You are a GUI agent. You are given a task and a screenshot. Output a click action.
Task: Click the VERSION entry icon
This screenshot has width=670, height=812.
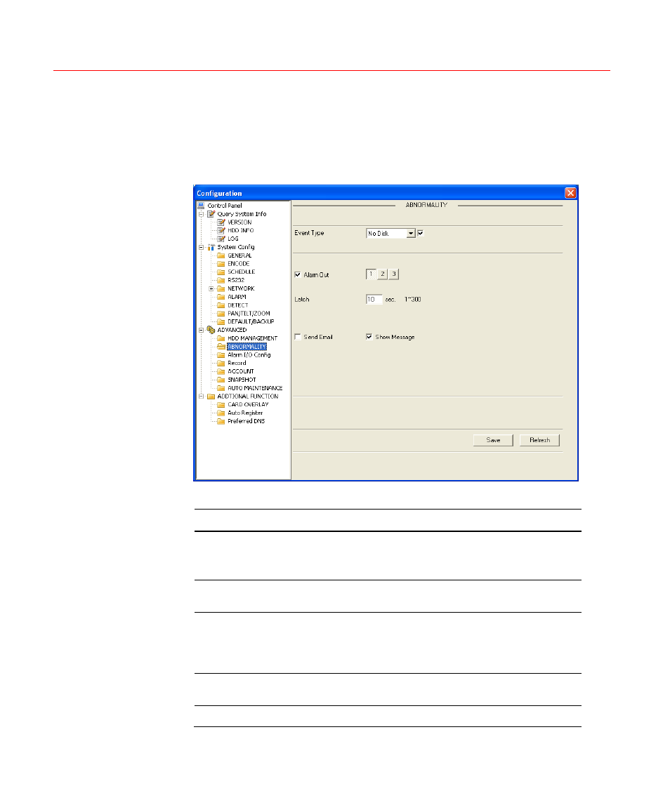221,222
